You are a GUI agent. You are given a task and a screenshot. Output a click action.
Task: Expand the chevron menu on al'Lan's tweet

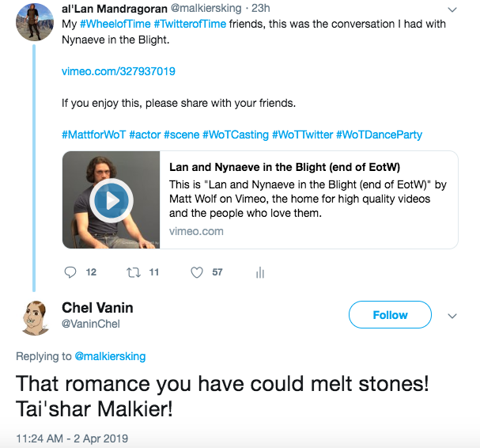(x=452, y=9)
